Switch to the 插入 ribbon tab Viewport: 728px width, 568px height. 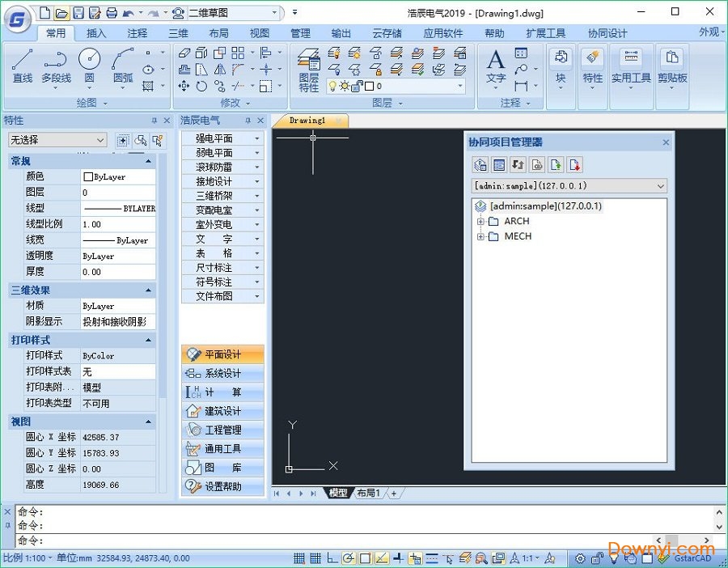pyautogui.click(x=96, y=33)
